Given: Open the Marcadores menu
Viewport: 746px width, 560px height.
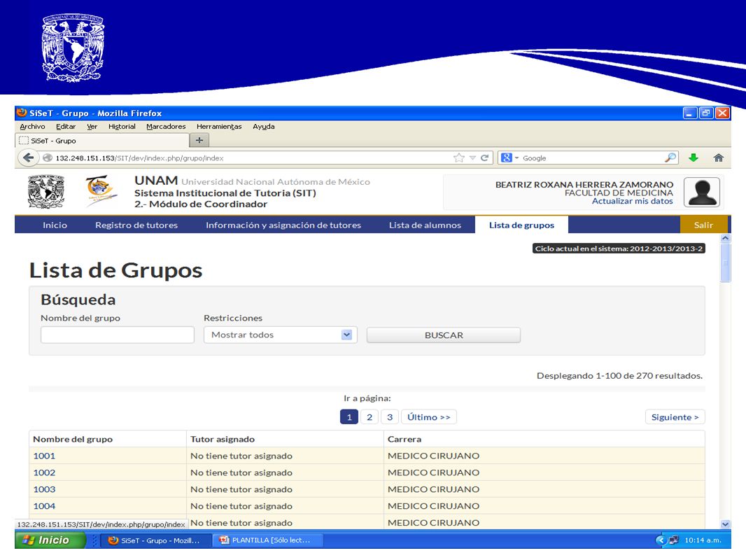Looking at the screenshot, I should (166, 127).
